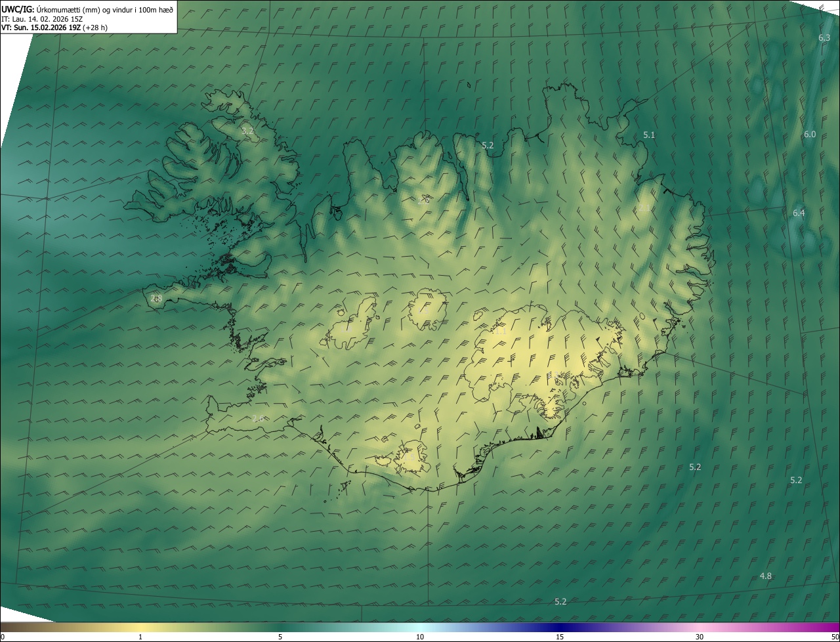Click the colorbar tick label 5
Viewport: 840px width, 642px height.
tap(280, 637)
